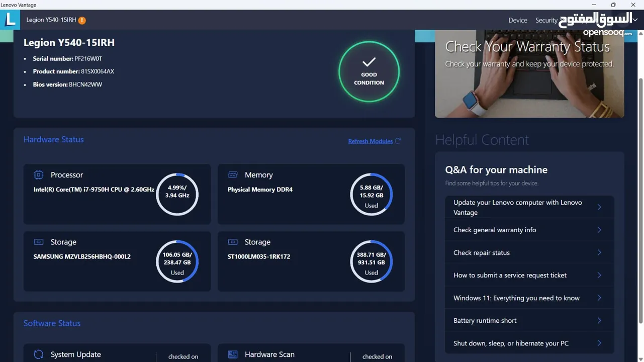The height and width of the screenshot is (362, 644).
Task: Click the vertical scrollbar on the right
Action: [x=640, y=201]
